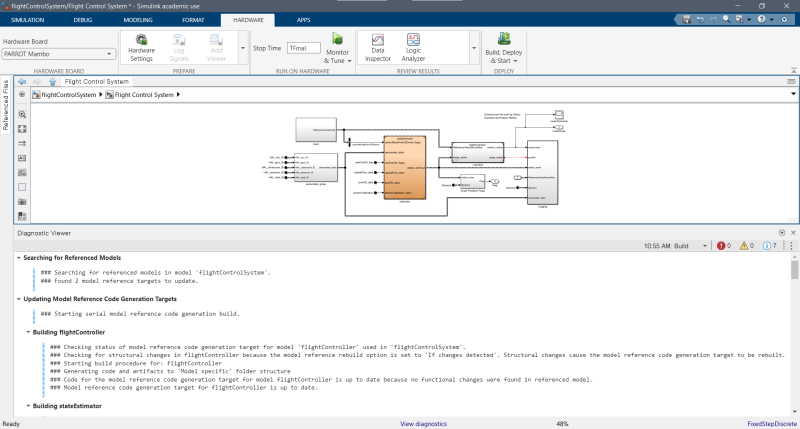
Task: Collapse Building flightController section
Action: [x=28, y=333]
